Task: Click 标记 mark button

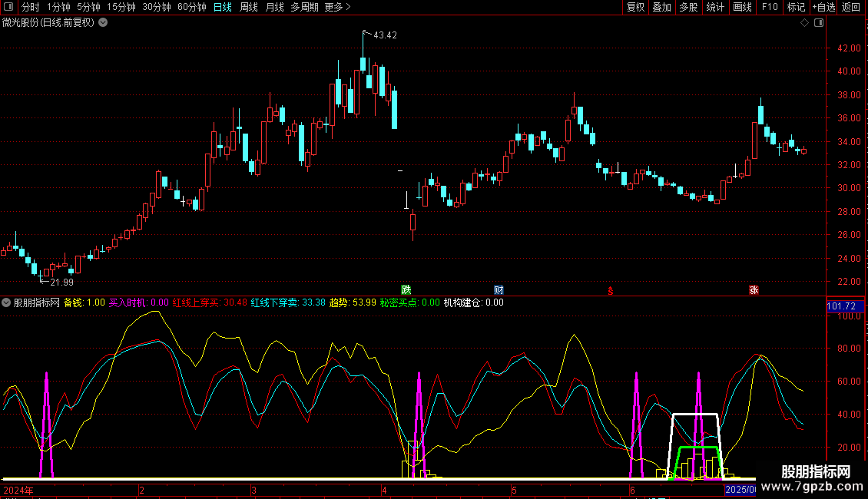Action: (796, 7)
